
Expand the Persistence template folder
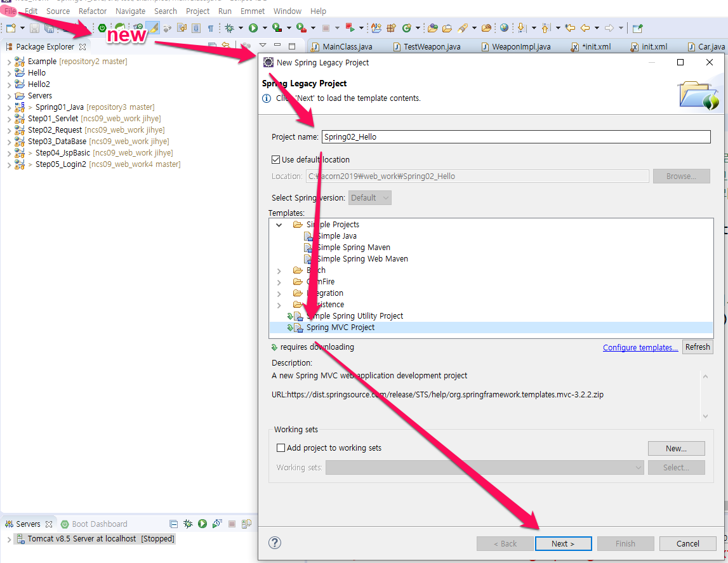click(279, 305)
